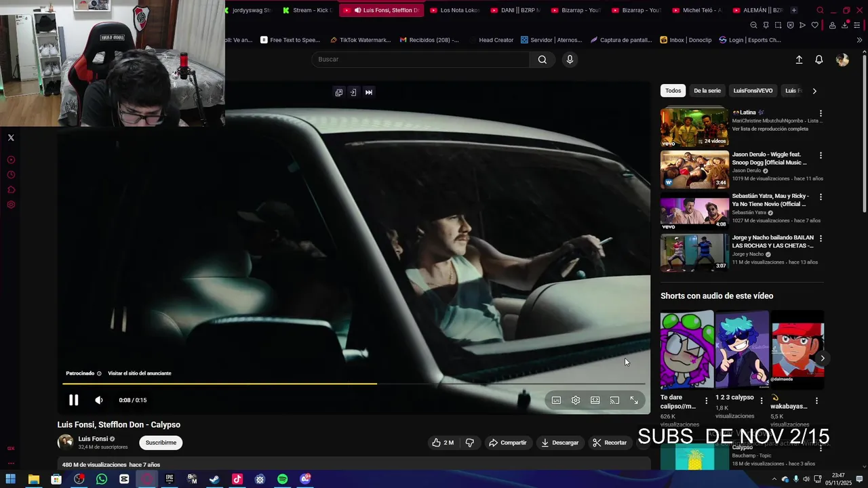Click the search magnifier button
This screenshot has height=488, width=868.
coord(542,60)
